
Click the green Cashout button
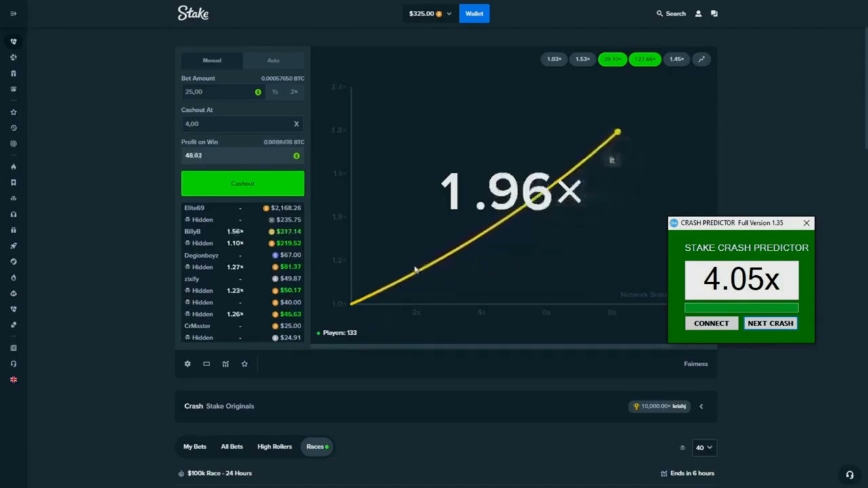coord(242,184)
